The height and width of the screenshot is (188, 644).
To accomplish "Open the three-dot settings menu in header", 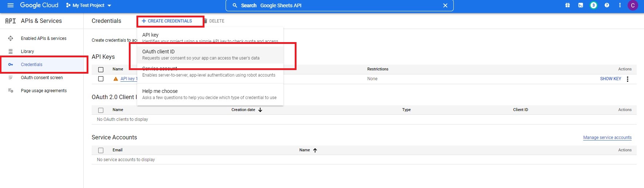I will (620, 5).
